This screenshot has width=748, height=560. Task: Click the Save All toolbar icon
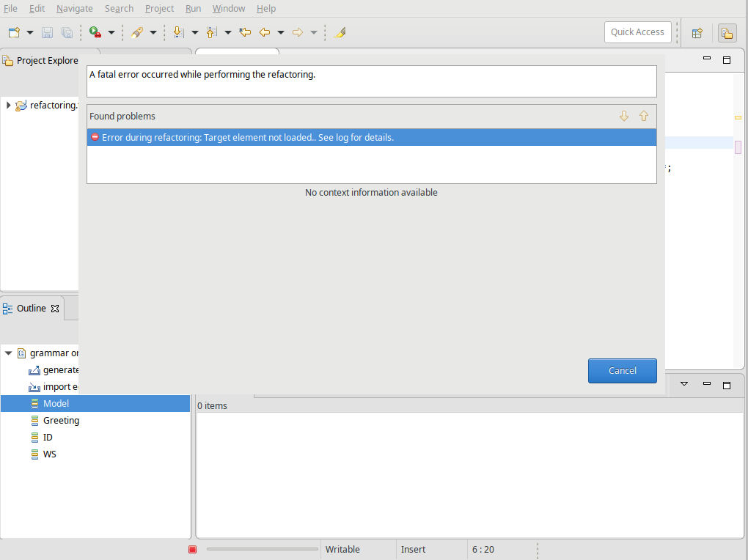pyautogui.click(x=67, y=32)
